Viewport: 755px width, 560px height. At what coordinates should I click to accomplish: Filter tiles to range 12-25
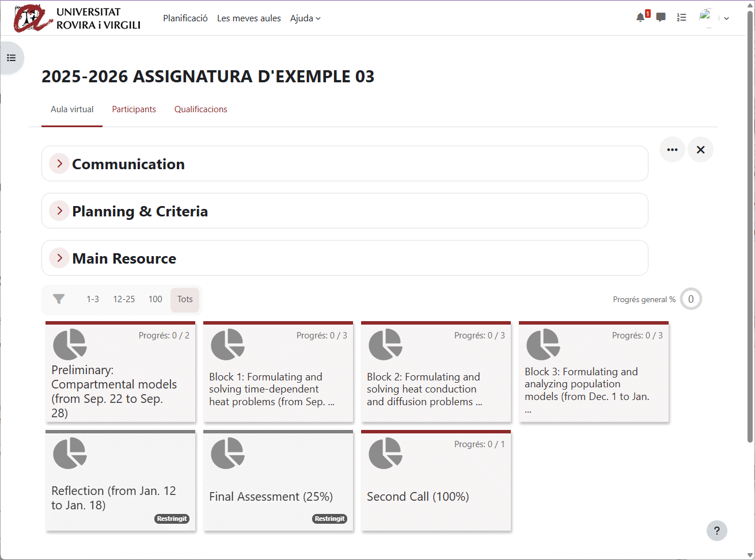[x=124, y=299]
